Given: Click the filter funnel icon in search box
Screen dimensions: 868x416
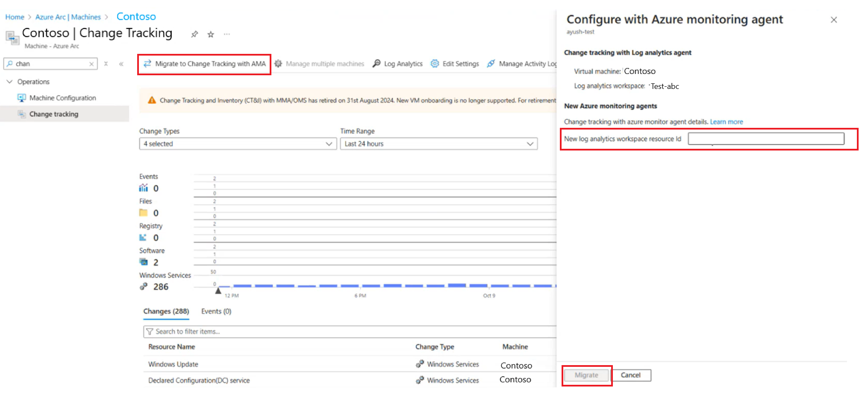Looking at the screenshot, I should click(150, 332).
